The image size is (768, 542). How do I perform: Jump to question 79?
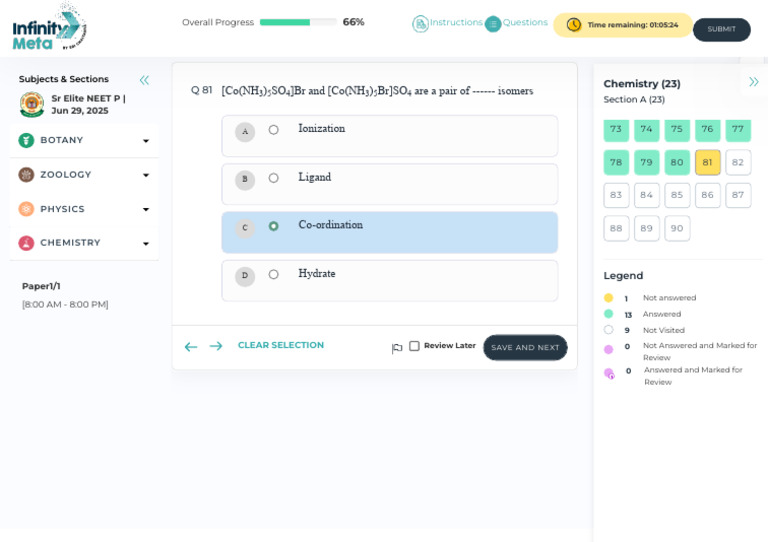[647, 163]
